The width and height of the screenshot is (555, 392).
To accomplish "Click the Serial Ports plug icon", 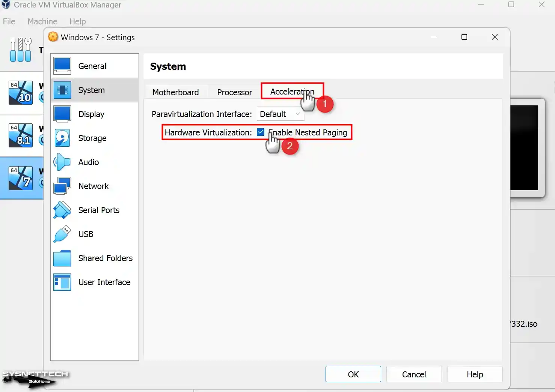I will point(62,210).
